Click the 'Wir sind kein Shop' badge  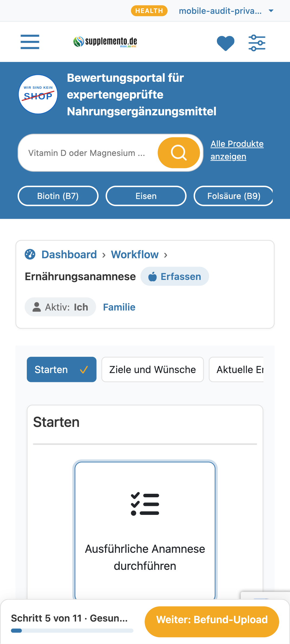click(38, 94)
